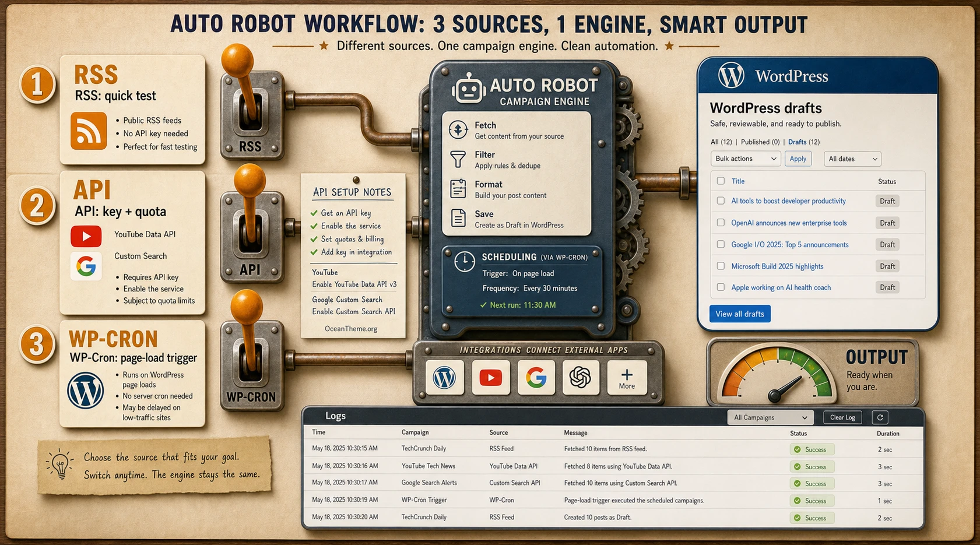Refresh the logs with the reload icon
The height and width of the screenshot is (545, 980).
pyautogui.click(x=880, y=417)
